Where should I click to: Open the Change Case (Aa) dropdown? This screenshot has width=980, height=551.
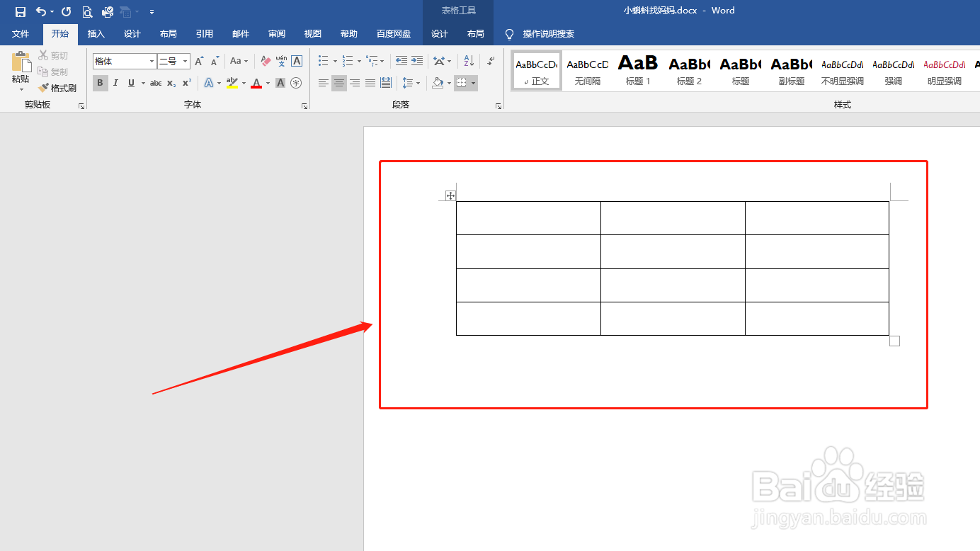(239, 62)
